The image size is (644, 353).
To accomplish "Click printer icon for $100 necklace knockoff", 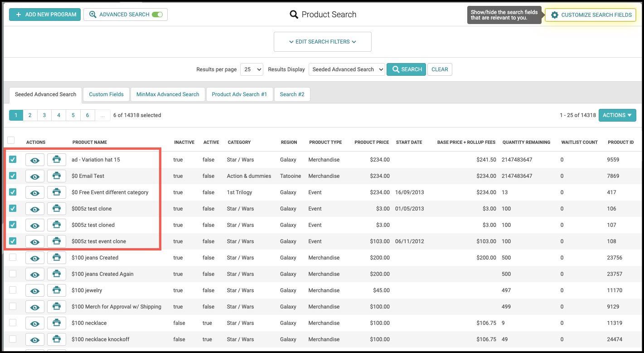I will (57, 339).
